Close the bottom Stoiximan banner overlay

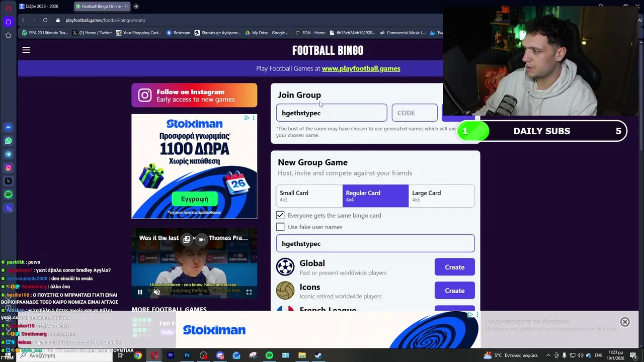pyautogui.click(x=625, y=322)
